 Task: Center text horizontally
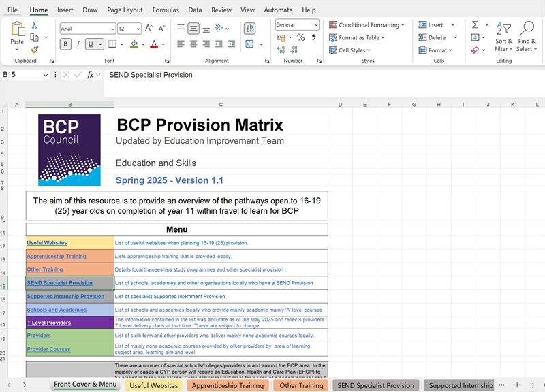pyautogui.click(x=193, y=44)
